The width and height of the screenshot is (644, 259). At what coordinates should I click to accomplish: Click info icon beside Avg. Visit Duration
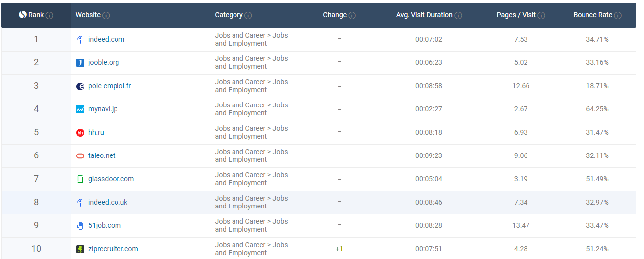point(458,15)
